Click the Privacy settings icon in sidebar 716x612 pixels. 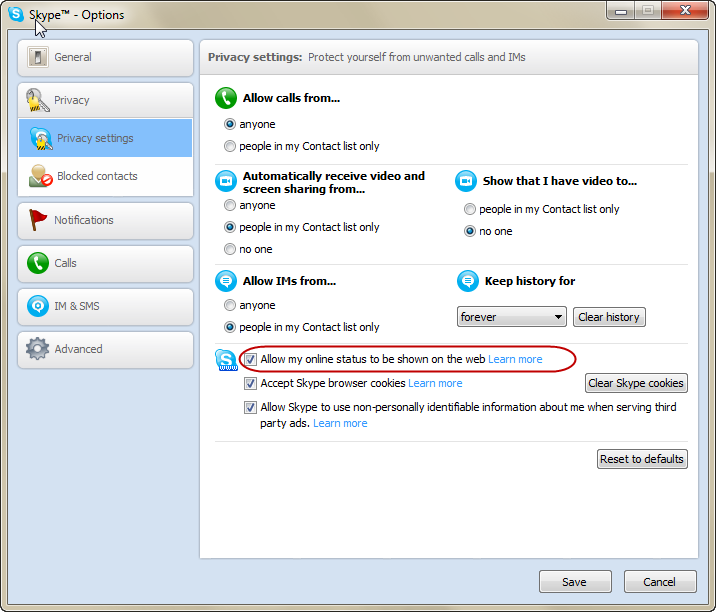[41, 138]
